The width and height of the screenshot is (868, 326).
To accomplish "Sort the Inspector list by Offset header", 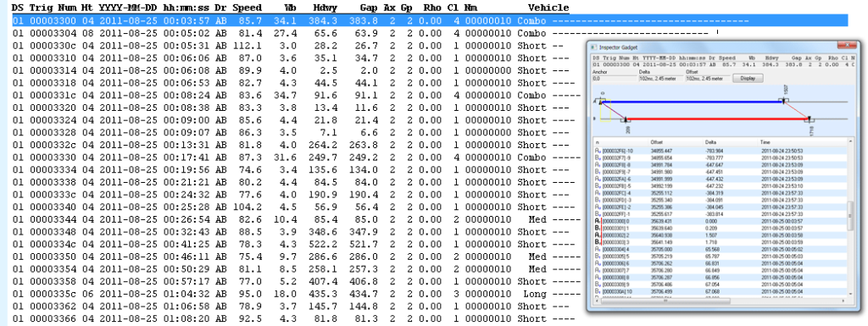I will tap(675, 142).
